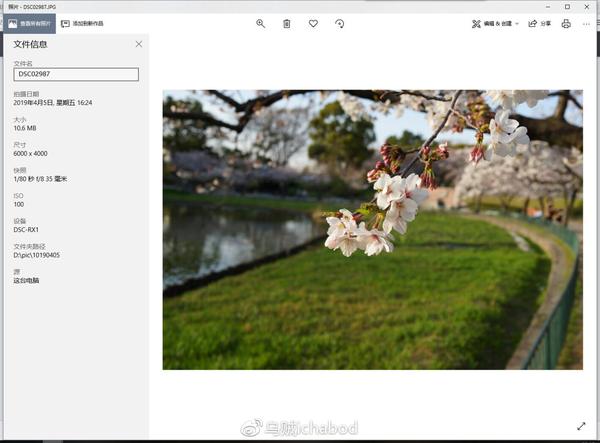Click the Share label text

pos(546,24)
